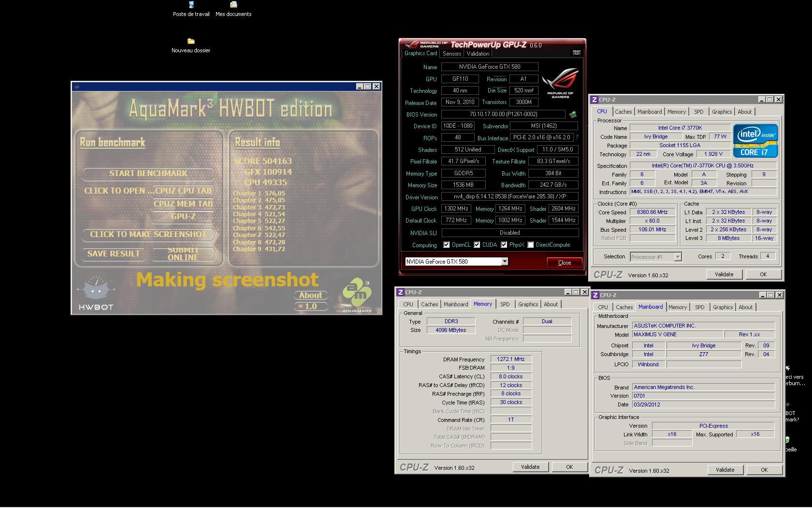Click the HWBOT logo in AquaMark
The image size is (812, 508).
[96, 293]
